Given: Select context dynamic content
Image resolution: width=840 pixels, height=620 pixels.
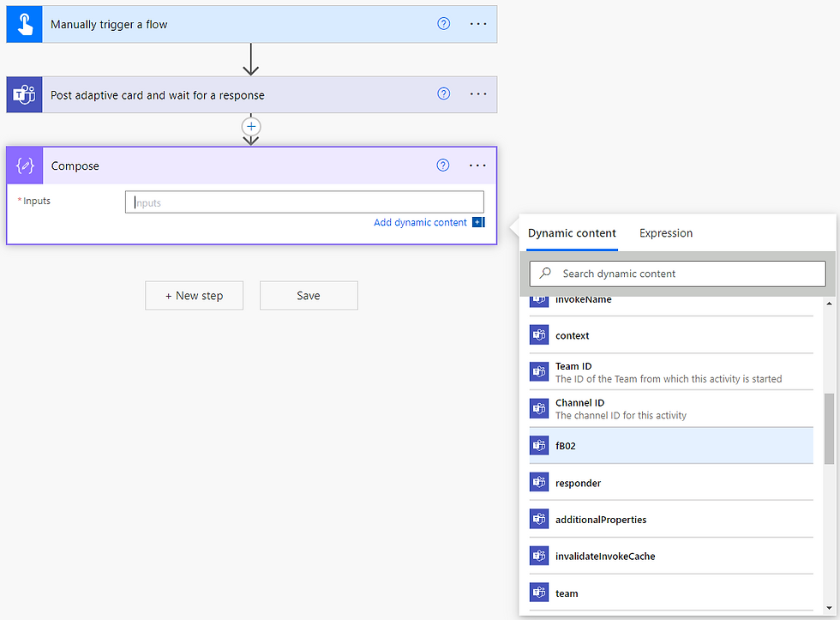Looking at the screenshot, I should pyautogui.click(x=671, y=335).
